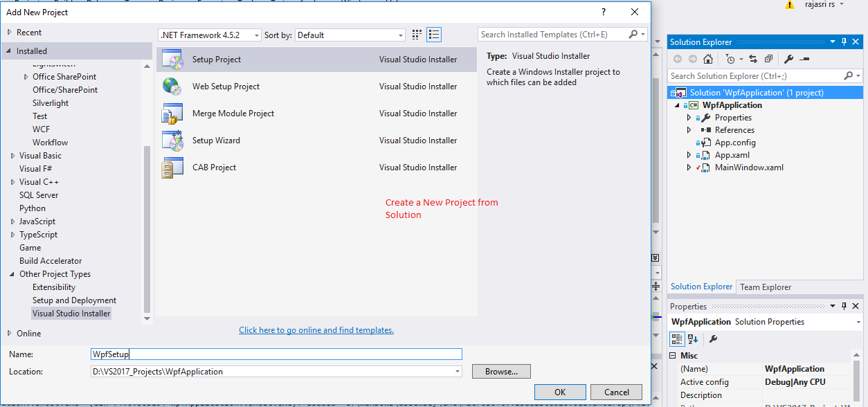This screenshot has height=407, width=868.
Task: Expand MainWindow.xaml in Solution Explorer
Action: pyautogui.click(x=689, y=168)
